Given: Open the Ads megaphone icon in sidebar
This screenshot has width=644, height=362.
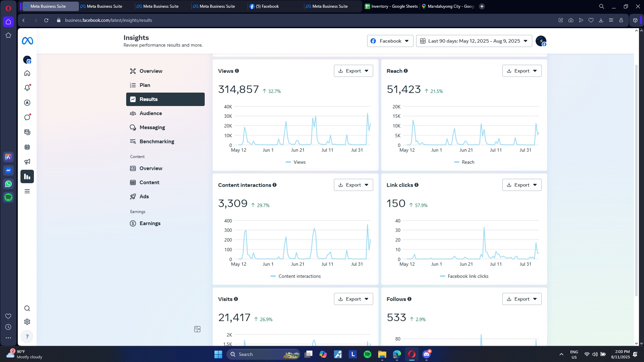Looking at the screenshot, I should [27, 162].
